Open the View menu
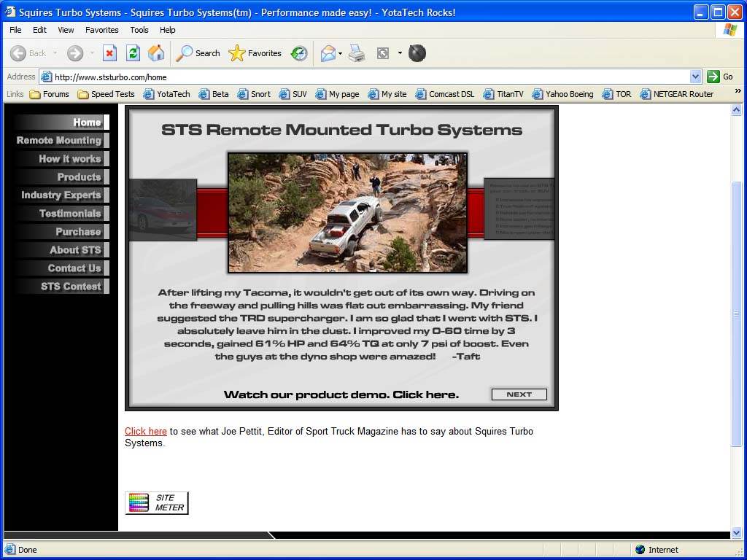 (66, 30)
